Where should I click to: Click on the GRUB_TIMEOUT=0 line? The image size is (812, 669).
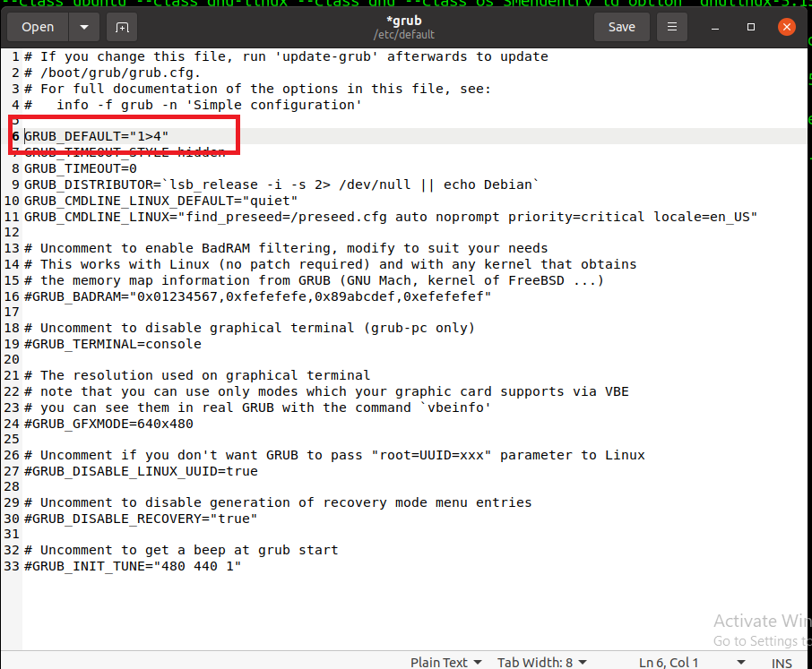point(81,168)
